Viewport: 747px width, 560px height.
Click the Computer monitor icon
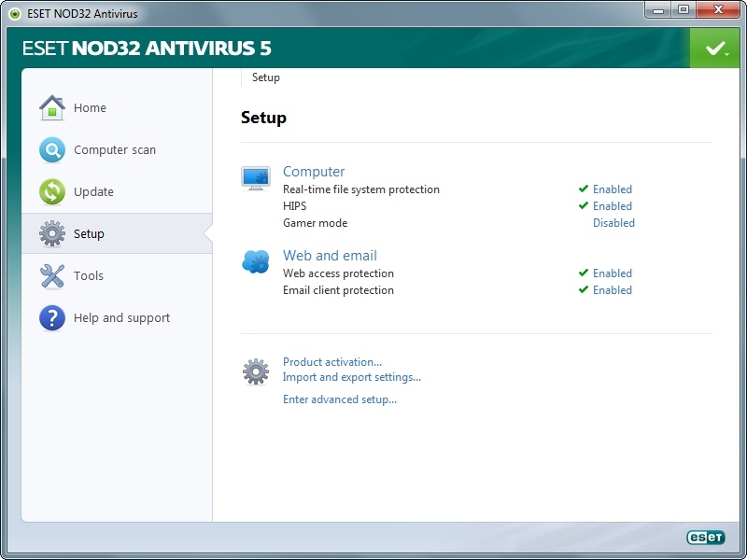(256, 178)
